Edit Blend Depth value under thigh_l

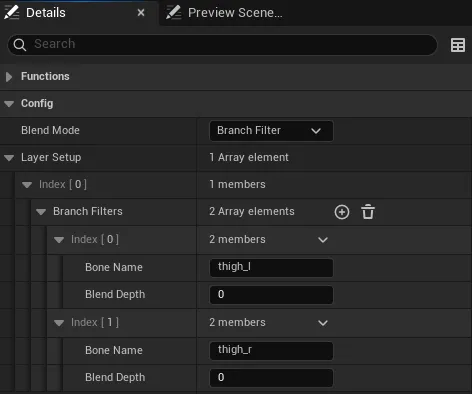click(271, 295)
